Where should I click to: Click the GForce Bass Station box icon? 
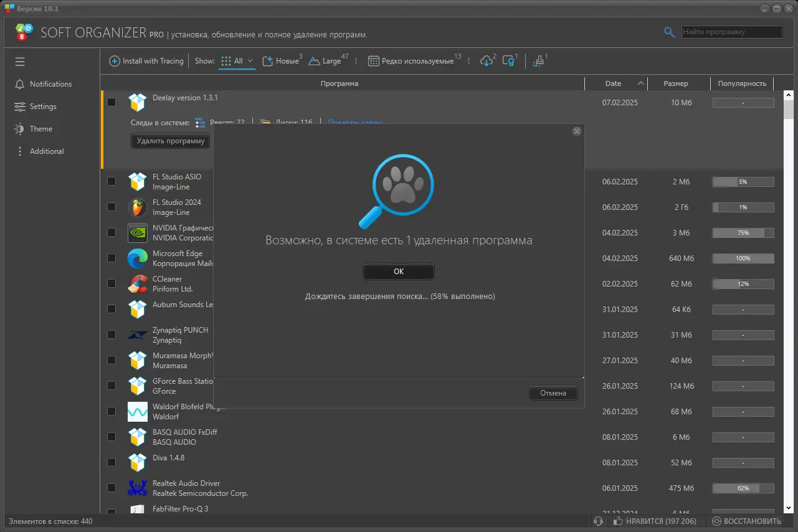(x=137, y=386)
